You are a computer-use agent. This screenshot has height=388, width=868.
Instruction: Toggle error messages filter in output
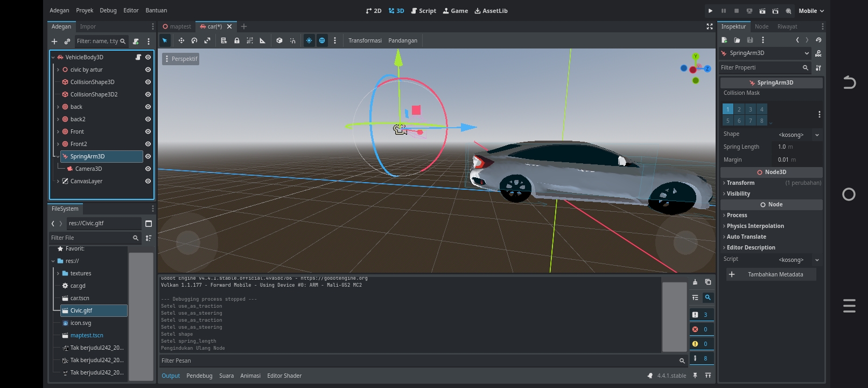point(702,329)
